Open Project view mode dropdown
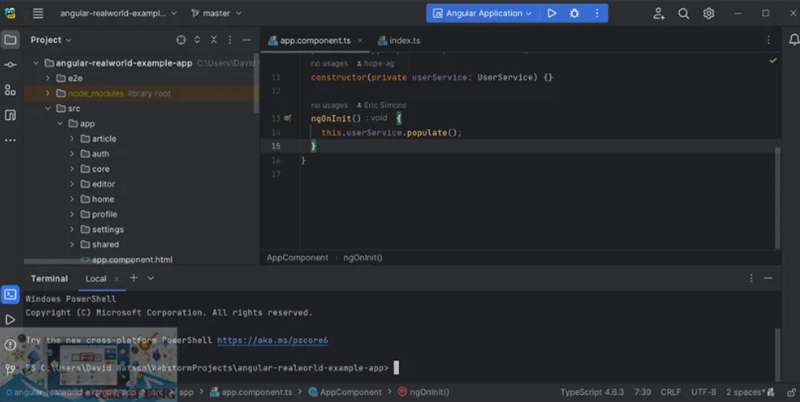The image size is (800, 402). click(51, 40)
